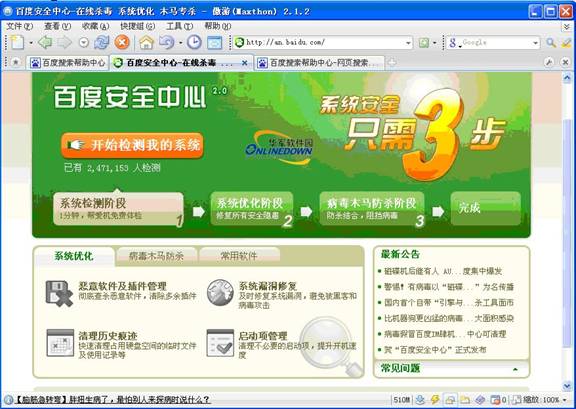This screenshot has height=409, width=576.
Task: Click the Home toolbar icon
Action: click(x=146, y=43)
